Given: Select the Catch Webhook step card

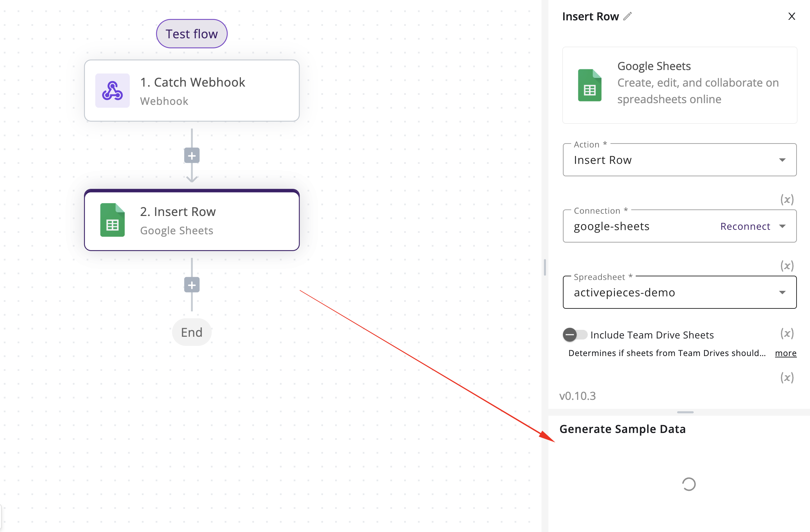Looking at the screenshot, I should click(x=192, y=90).
